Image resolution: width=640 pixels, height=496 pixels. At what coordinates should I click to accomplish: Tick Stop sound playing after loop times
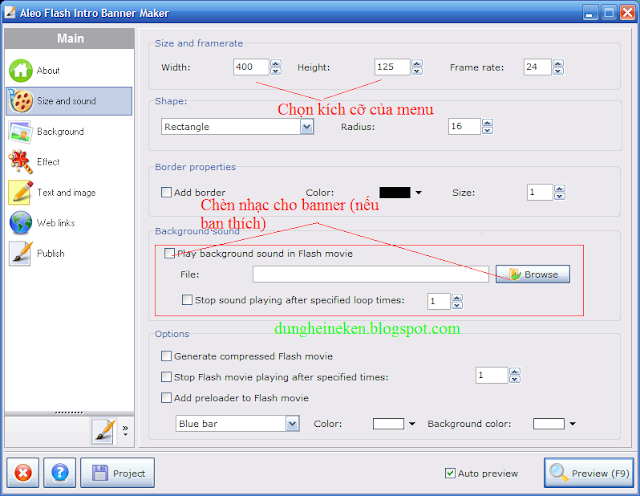187,300
